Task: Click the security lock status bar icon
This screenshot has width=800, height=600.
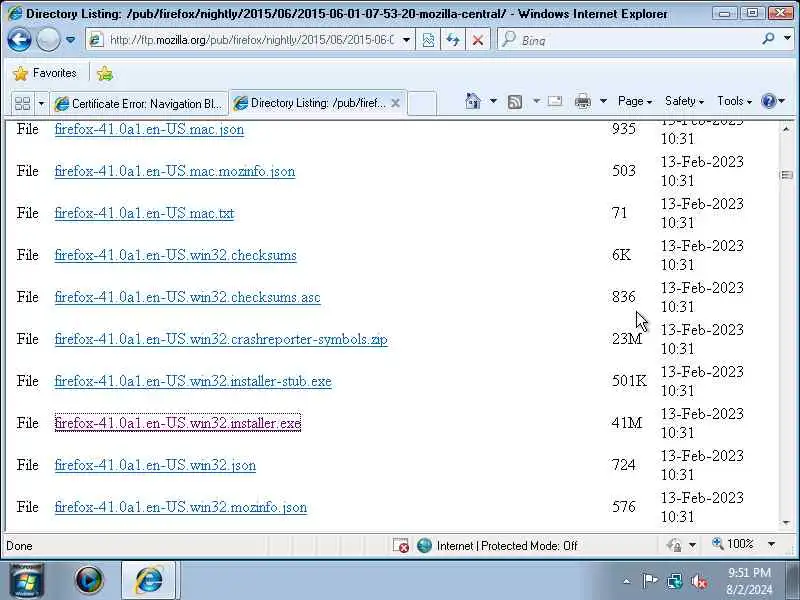Action: (674, 545)
